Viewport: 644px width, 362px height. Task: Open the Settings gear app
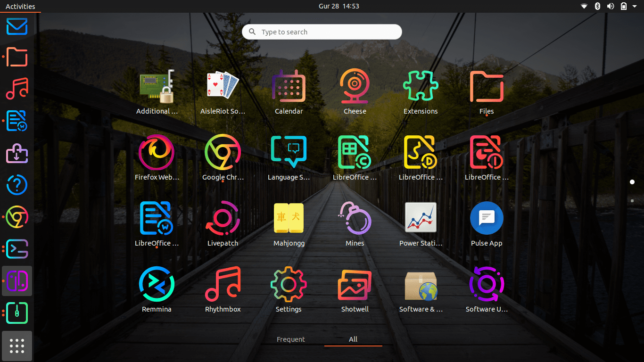pyautogui.click(x=289, y=290)
